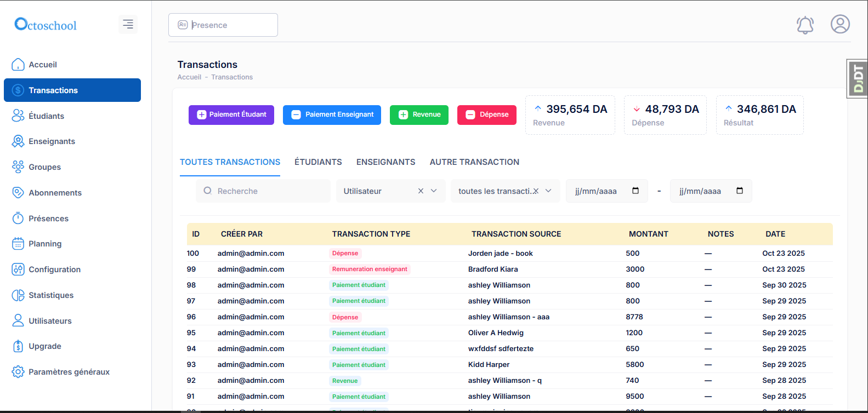Click the Accueil breadcrumb link
This screenshot has height=413, width=868.
[x=189, y=77]
